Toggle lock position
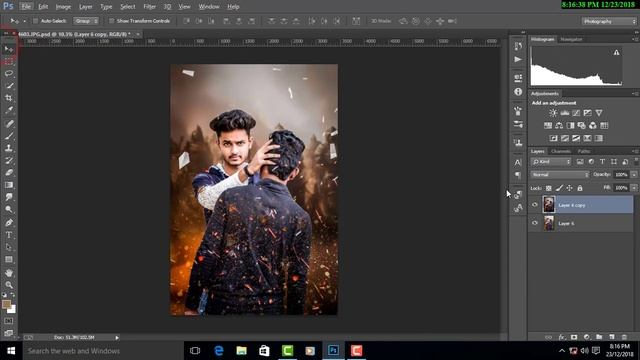The image size is (640, 360). (569, 188)
